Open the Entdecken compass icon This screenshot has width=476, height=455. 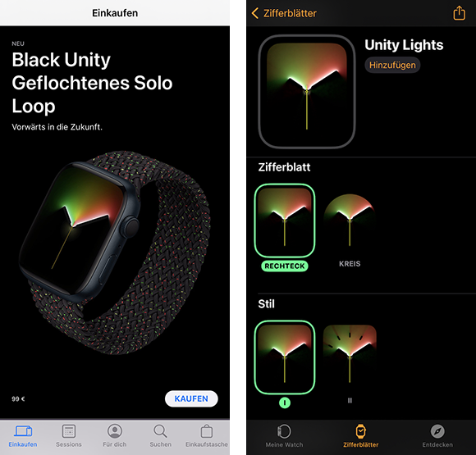tap(437, 431)
